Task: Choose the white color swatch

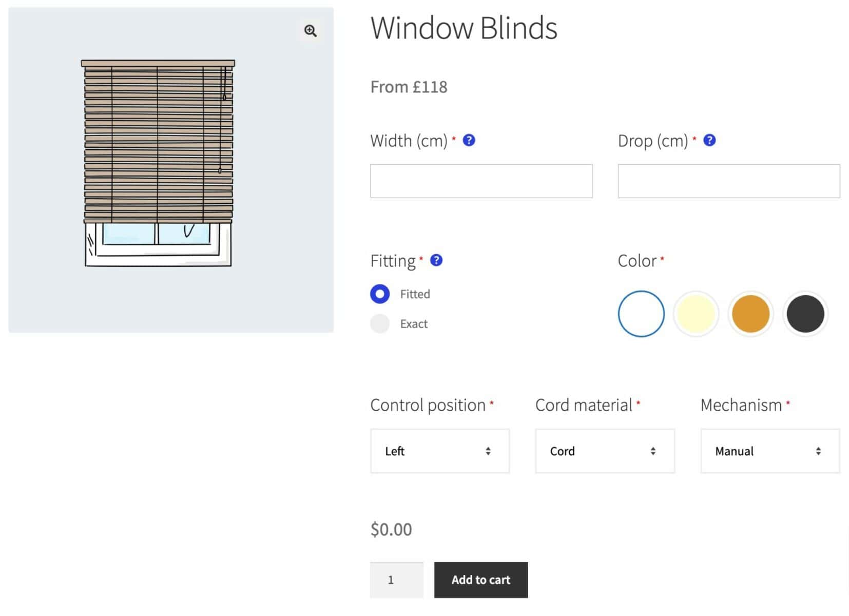Action: (x=641, y=314)
